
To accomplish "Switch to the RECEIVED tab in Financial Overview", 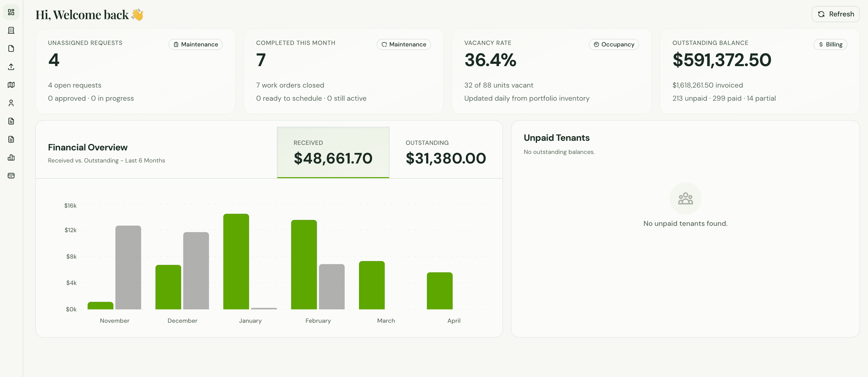I will (x=333, y=152).
